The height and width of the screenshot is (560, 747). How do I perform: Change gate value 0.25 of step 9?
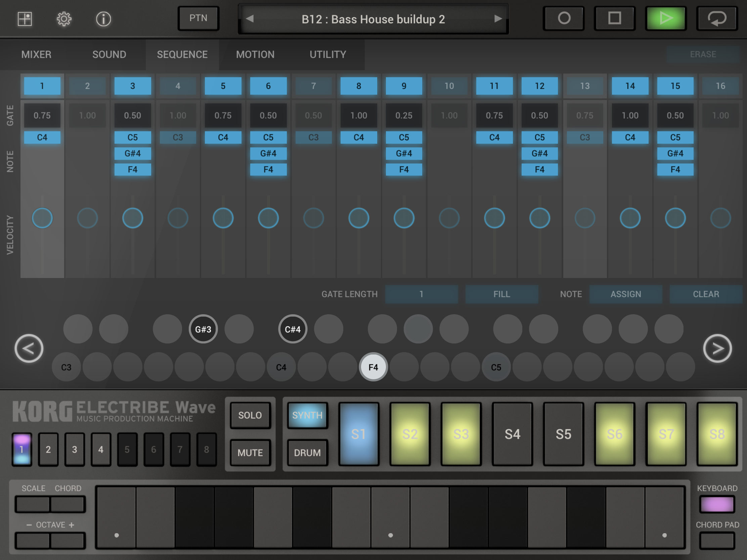[404, 115]
